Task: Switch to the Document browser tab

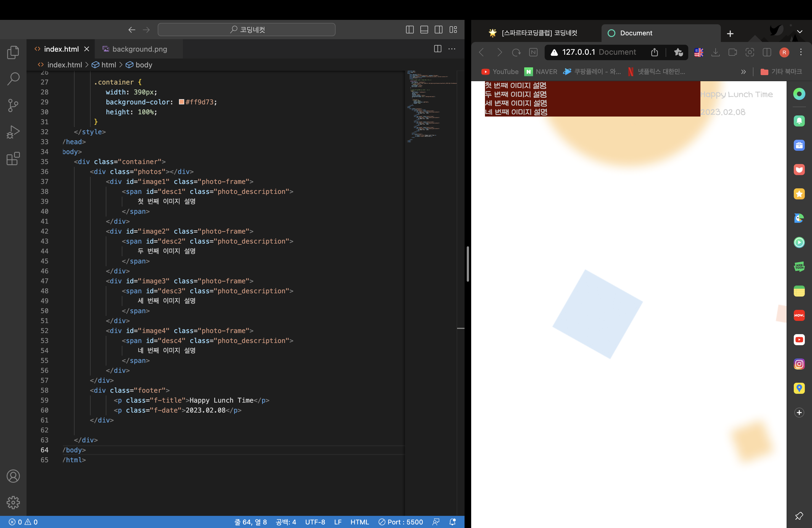Action: coord(661,33)
